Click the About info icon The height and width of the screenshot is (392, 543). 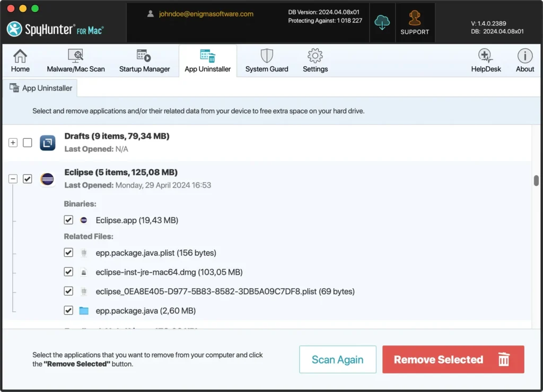[525, 56]
